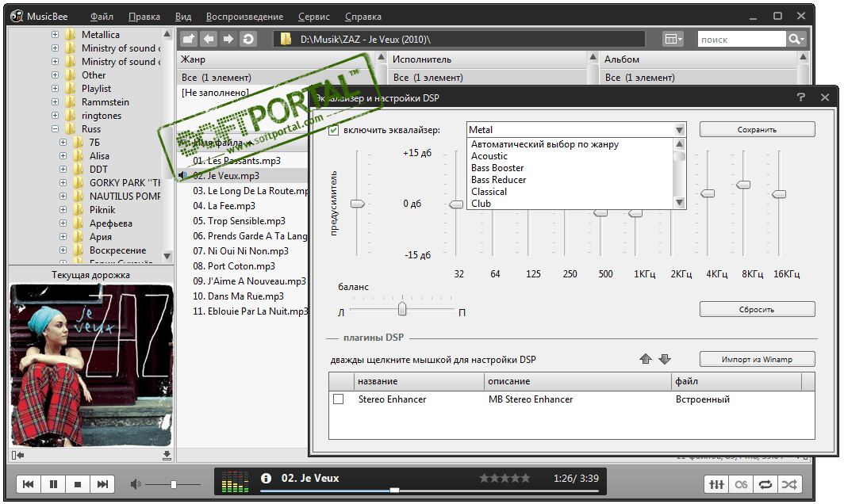Screen dimensions: 844x504
Task: Pause playback
Action: [53, 484]
